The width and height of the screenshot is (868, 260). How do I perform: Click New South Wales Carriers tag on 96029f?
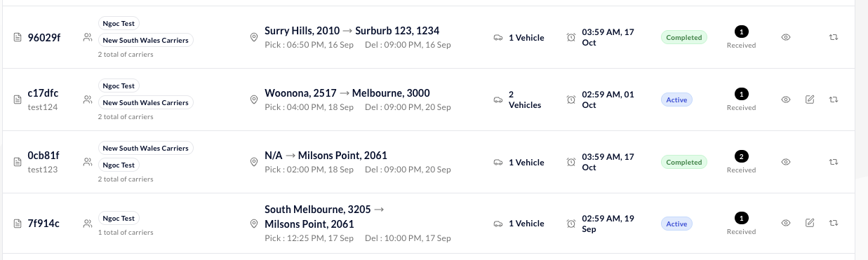(146, 41)
